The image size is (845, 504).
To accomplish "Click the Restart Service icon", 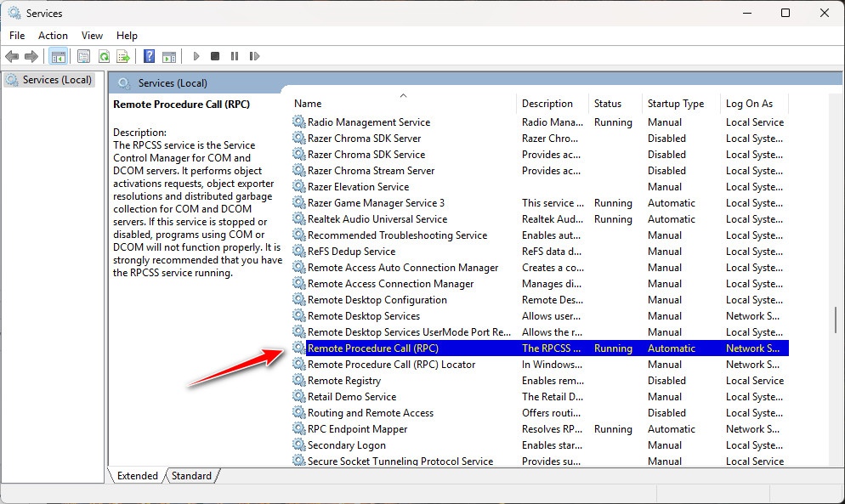I will (254, 56).
